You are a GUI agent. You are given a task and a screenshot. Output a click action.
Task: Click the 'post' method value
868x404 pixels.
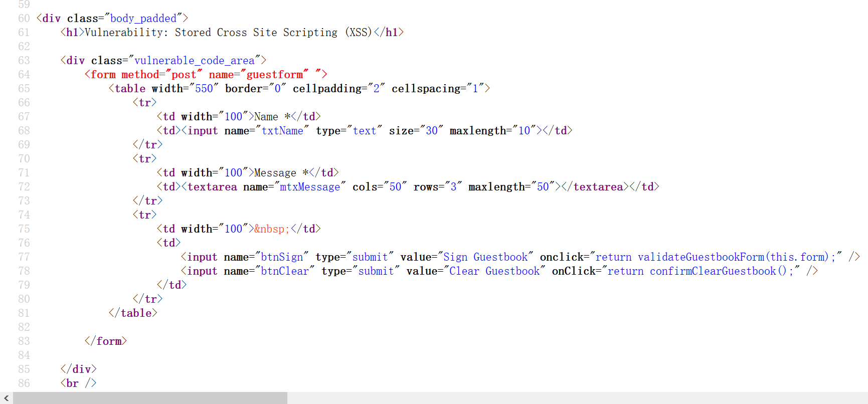pyautogui.click(x=184, y=75)
